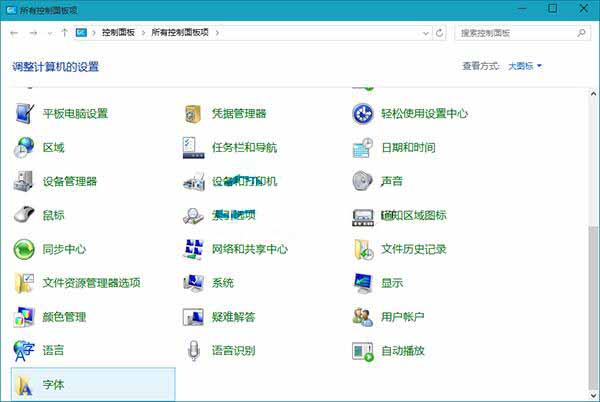Viewport: 600px width, 402px height.
Task: Expand the address bar history dropdown
Action: coord(425,33)
